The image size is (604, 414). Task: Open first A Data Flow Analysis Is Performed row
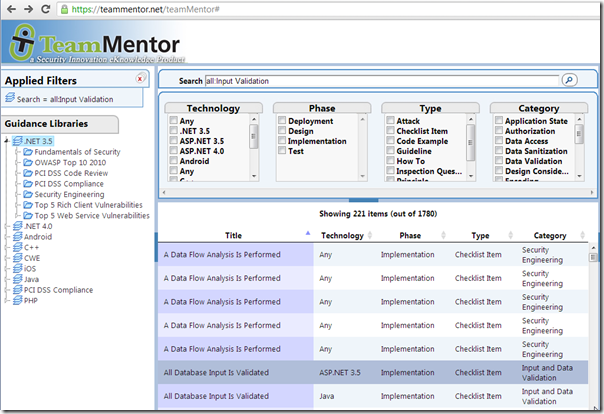pyautogui.click(x=373, y=255)
